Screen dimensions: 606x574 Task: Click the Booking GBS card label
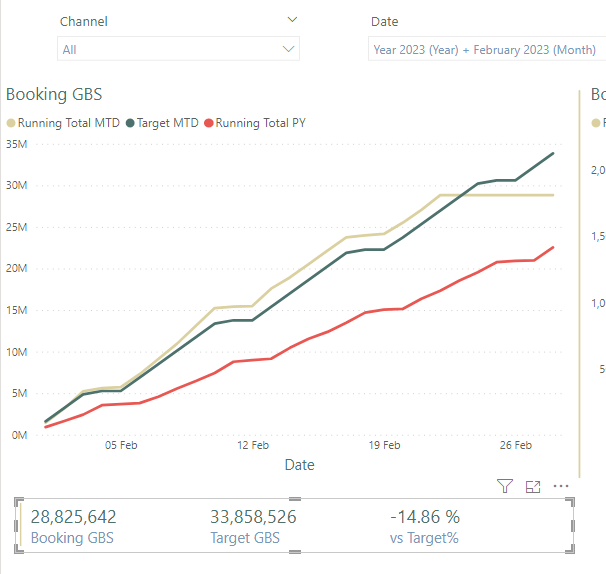[x=72, y=538]
